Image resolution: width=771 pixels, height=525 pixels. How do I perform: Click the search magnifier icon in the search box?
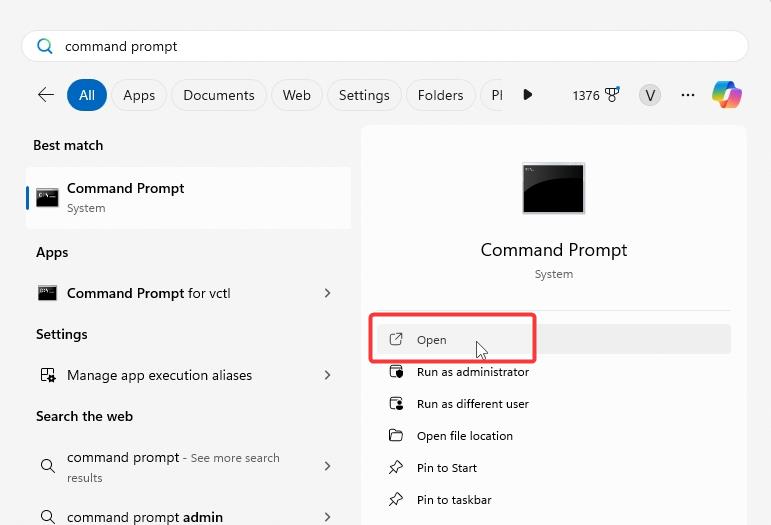45,46
